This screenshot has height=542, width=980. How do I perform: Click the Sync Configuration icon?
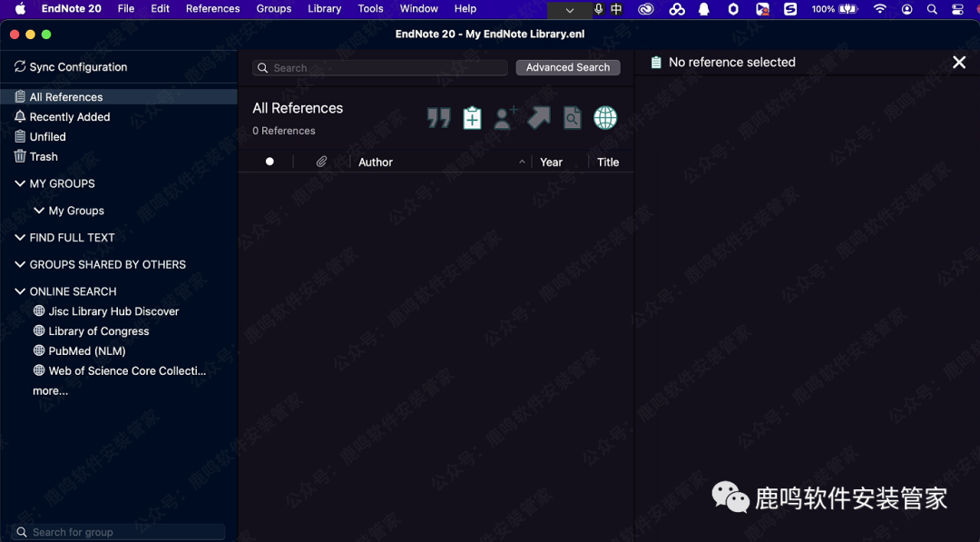click(x=20, y=67)
